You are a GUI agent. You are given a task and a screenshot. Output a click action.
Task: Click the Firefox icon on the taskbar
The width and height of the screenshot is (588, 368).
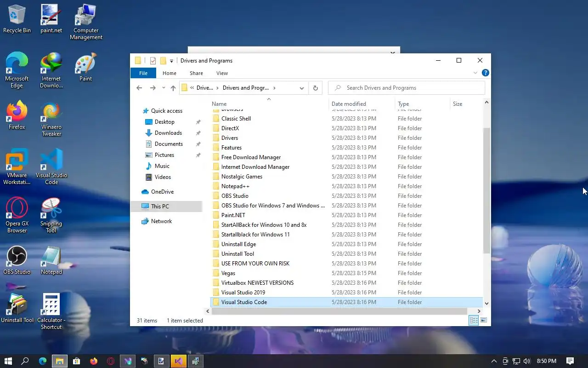94,361
